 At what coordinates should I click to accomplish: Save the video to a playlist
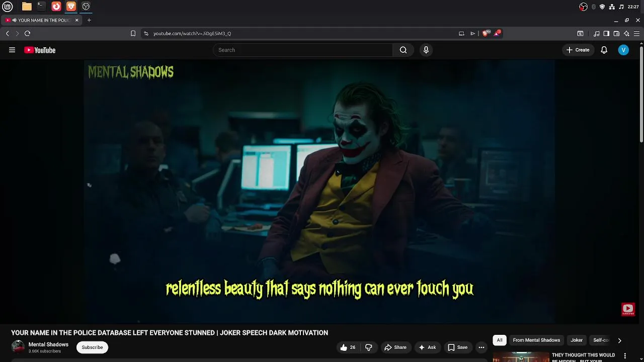click(x=458, y=347)
